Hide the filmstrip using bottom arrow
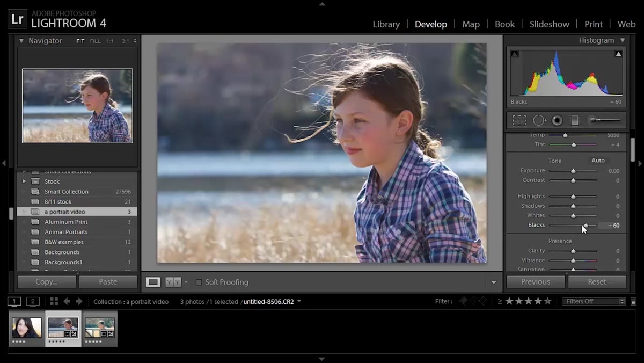Image resolution: width=644 pixels, height=363 pixels. point(322,359)
